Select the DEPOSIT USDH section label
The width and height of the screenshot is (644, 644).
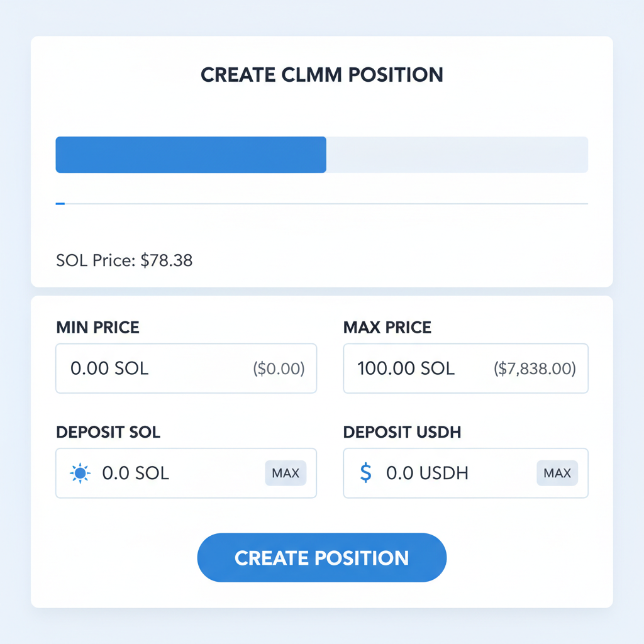tap(402, 433)
